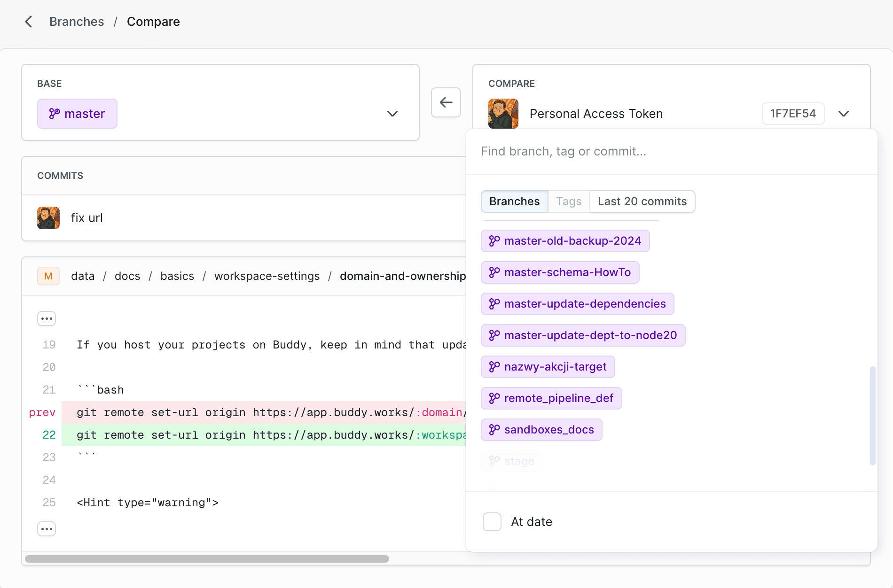Image resolution: width=893 pixels, height=588 pixels.
Task: Select branch remote_pipeline_def
Action: [551, 398]
